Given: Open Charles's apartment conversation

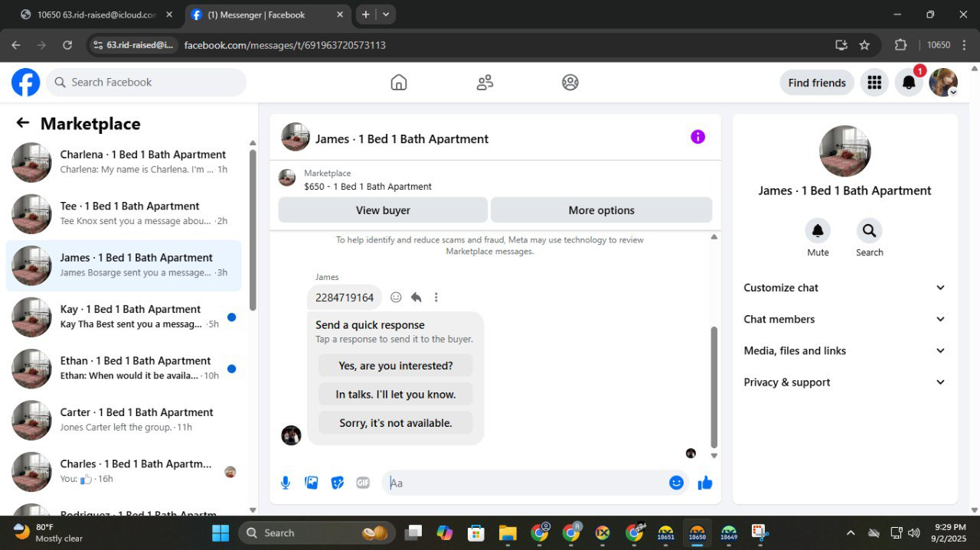Looking at the screenshot, I should [123, 471].
